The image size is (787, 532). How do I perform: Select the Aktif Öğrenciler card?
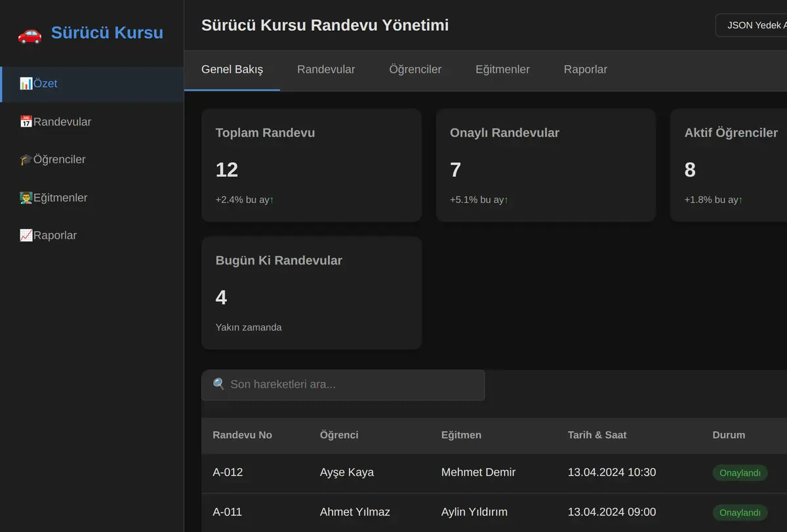pos(729,165)
